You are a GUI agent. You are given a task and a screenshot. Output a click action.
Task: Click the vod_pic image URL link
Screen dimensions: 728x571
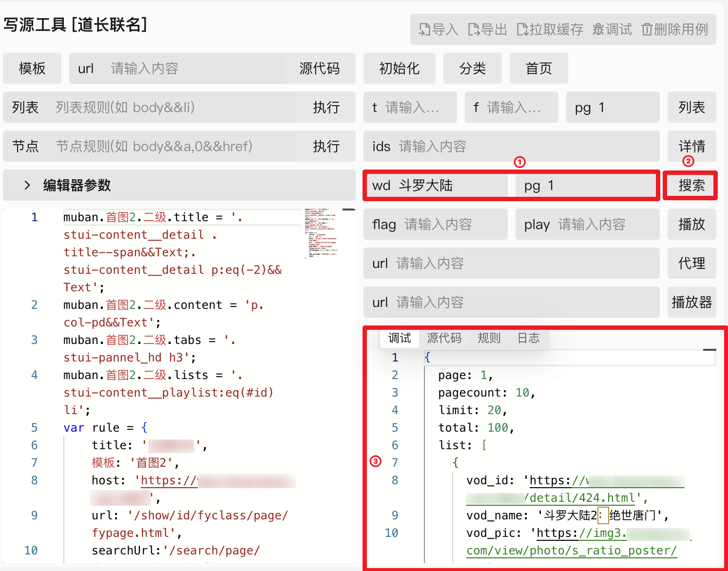(579, 542)
